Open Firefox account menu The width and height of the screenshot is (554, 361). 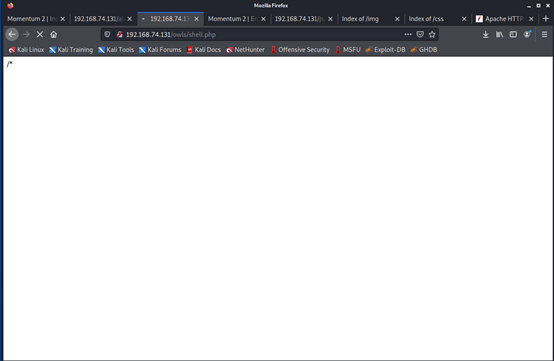click(x=527, y=34)
